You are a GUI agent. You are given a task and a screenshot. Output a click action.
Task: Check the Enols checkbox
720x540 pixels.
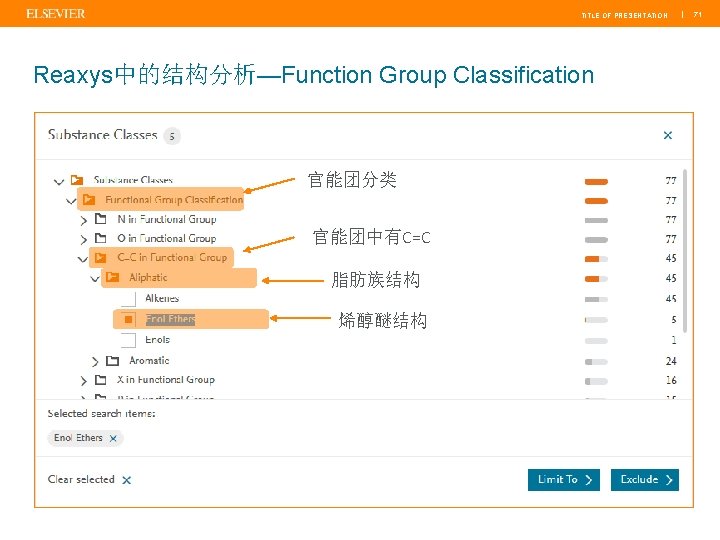click(x=129, y=340)
